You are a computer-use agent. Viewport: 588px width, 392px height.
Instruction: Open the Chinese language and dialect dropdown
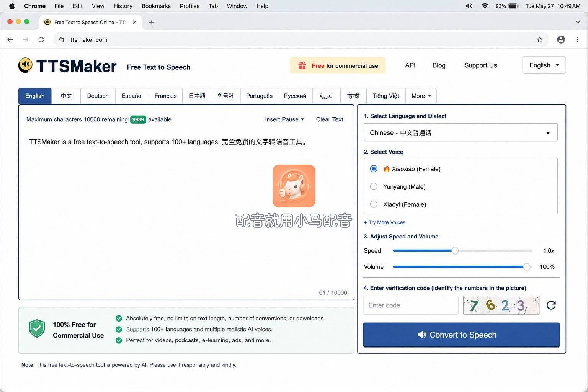(x=461, y=132)
